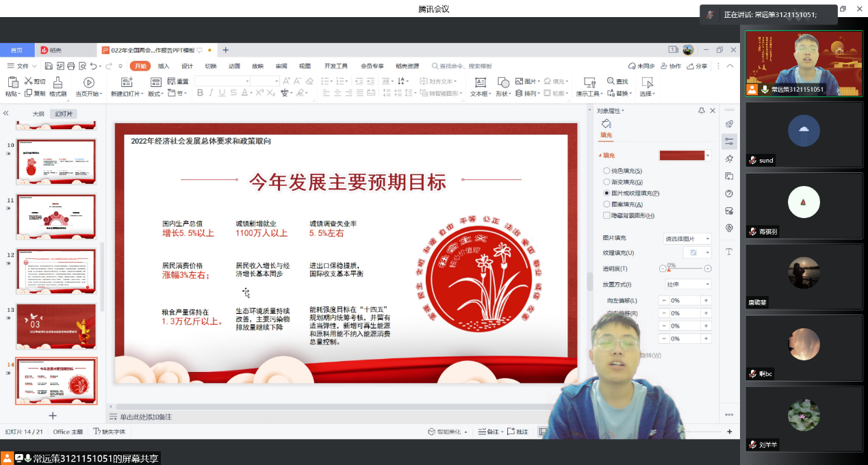The height and width of the screenshot is (465, 868).
Task: Click the Reset (重置) button
Action: tap(178, 82)
